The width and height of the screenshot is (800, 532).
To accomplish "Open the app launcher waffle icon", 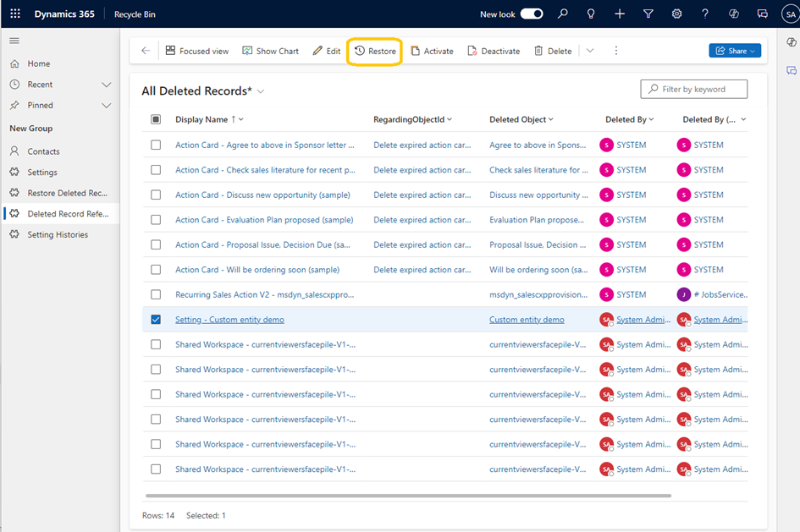I will (x=15, y=14).
